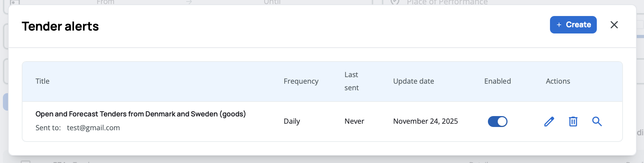The height and width of the screenshot is (163, 644).
Task: Click the plus icon on Create button
Action: [559, 25]
